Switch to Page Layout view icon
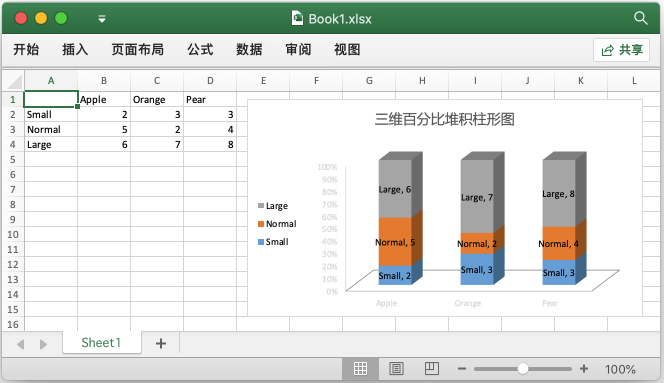This screenshot has width=664, height=383. point(396,369)
